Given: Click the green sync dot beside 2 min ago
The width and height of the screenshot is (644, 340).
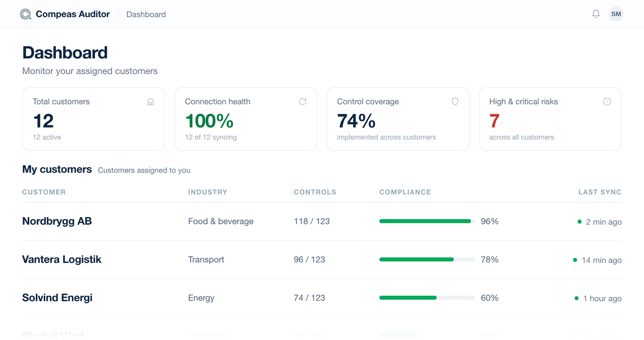Looking at the screenshot, I should click(x=580, y=221).
